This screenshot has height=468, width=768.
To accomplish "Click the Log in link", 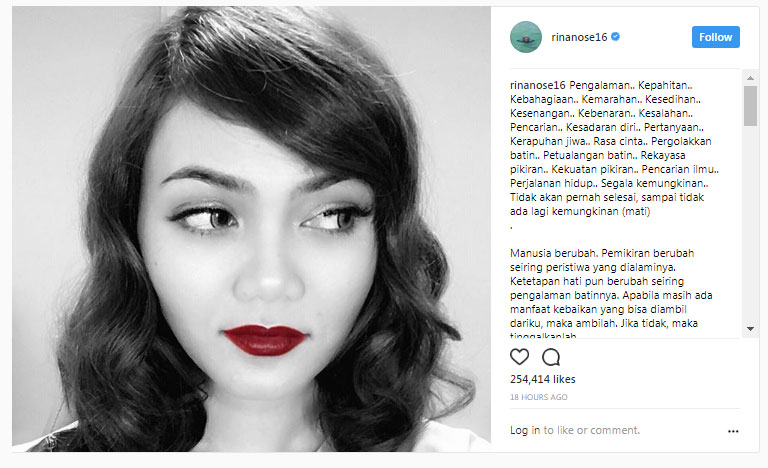I will (x=525, y=430).
